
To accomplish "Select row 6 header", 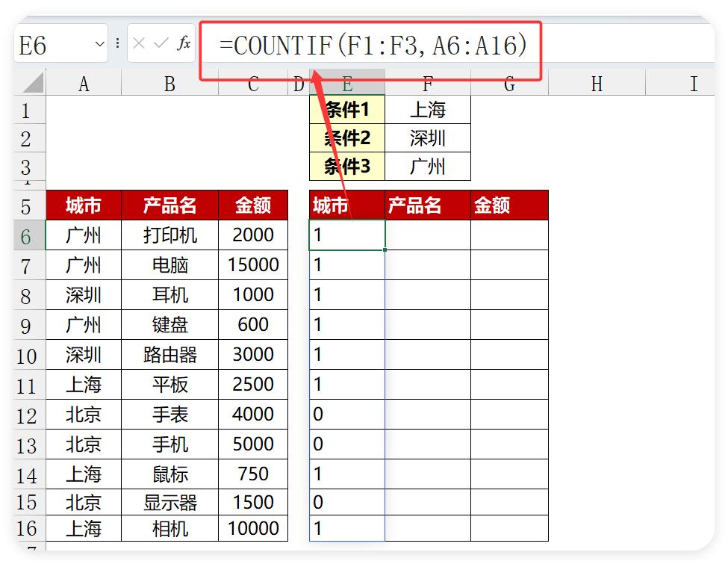I will (30, 235).
